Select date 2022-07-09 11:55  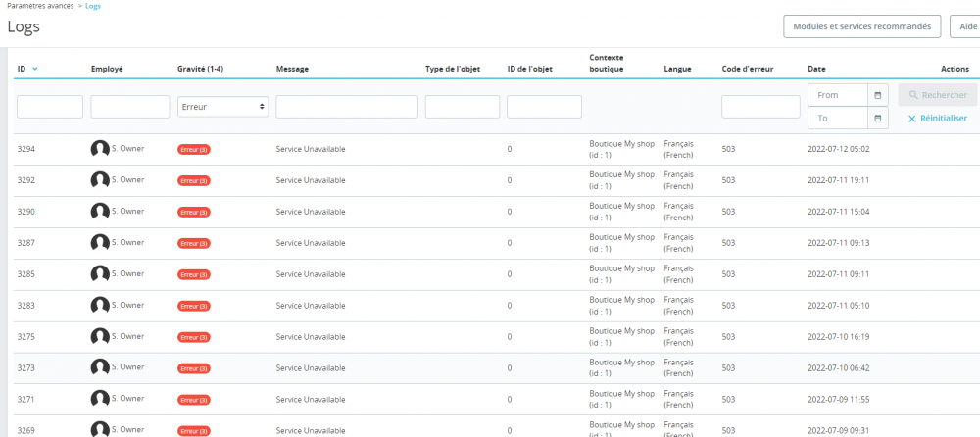(x=839, y=400)
